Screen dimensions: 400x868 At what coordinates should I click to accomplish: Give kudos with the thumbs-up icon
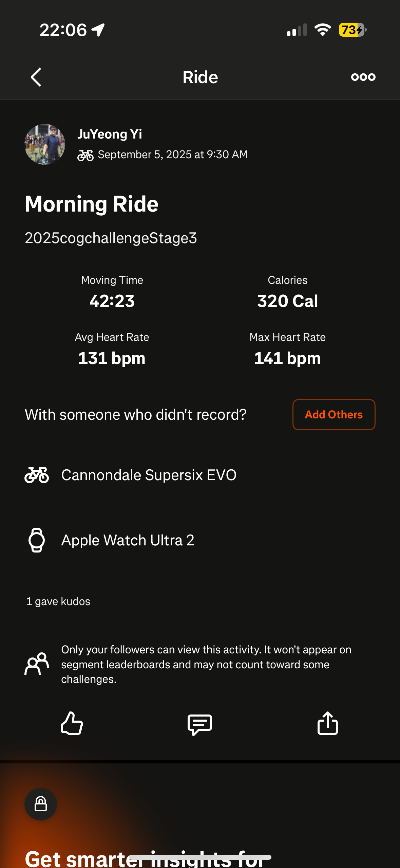pyautogui.click(x=72, y=723)
